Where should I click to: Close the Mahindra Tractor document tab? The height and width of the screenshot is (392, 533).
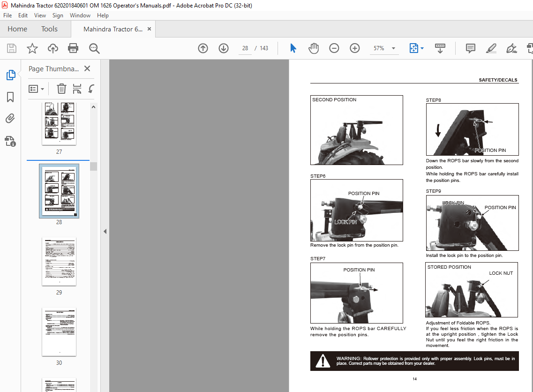point(149,29)
